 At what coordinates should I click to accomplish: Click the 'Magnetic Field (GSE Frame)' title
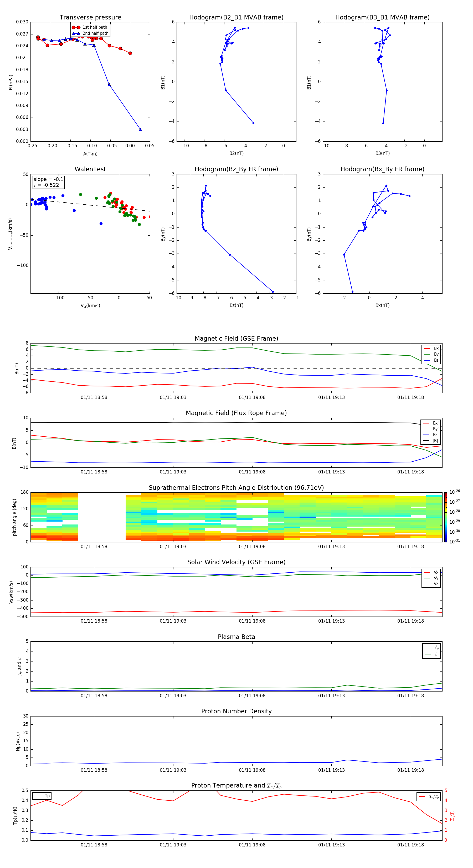click(236, 339)
